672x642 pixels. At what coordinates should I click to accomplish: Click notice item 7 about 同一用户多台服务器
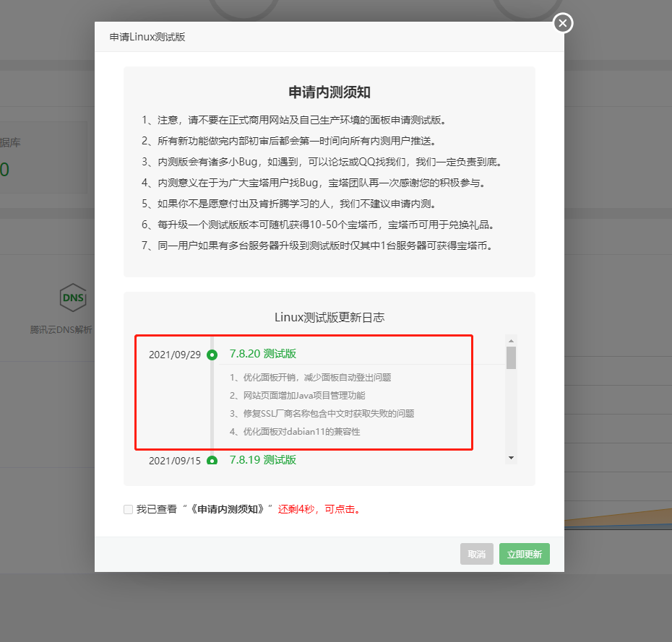tap(317, 246)
